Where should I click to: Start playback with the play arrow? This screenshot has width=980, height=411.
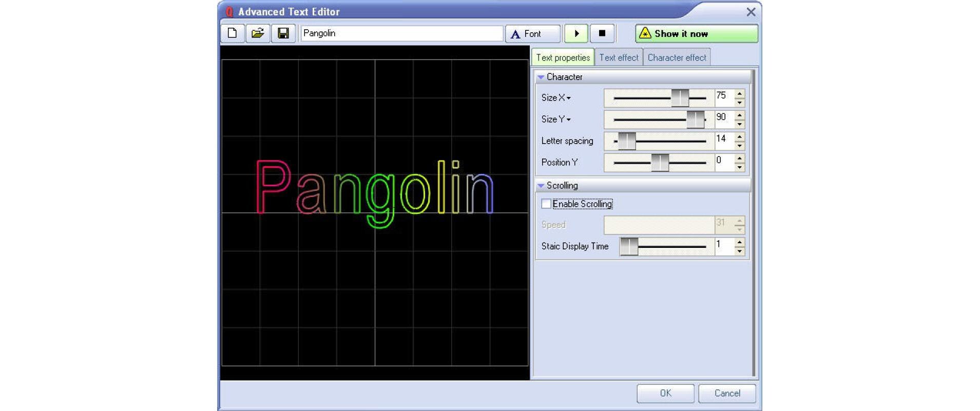(577, 34)
